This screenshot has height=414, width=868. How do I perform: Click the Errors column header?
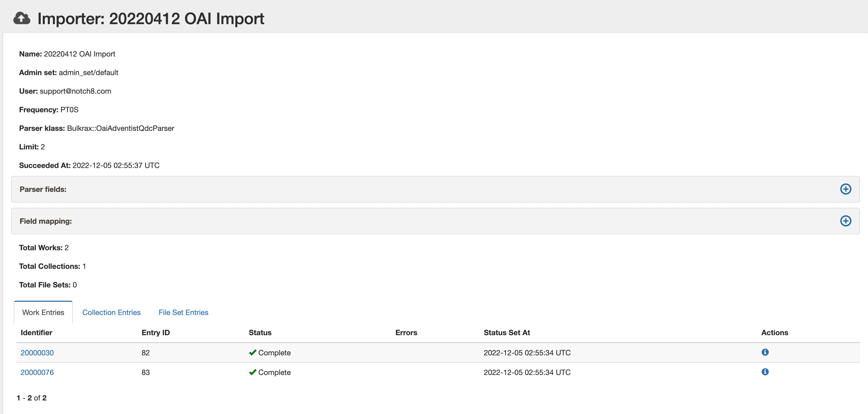(x=406, y=333)
